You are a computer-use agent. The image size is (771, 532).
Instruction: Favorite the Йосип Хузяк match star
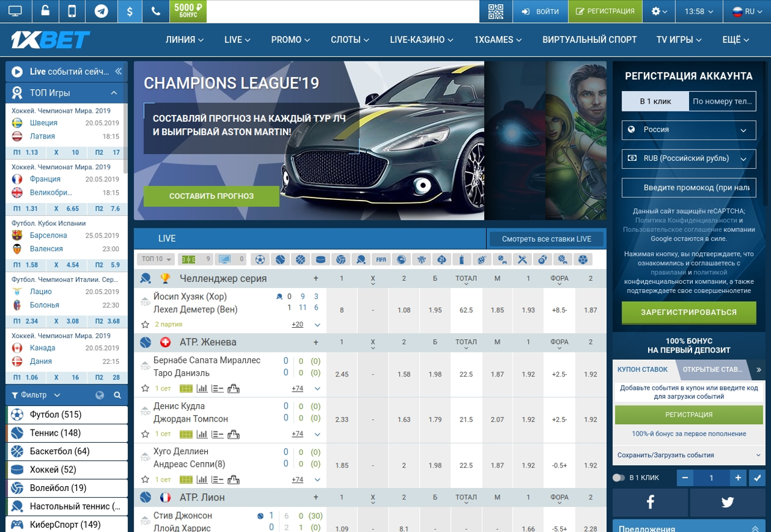tap(145, 325)
